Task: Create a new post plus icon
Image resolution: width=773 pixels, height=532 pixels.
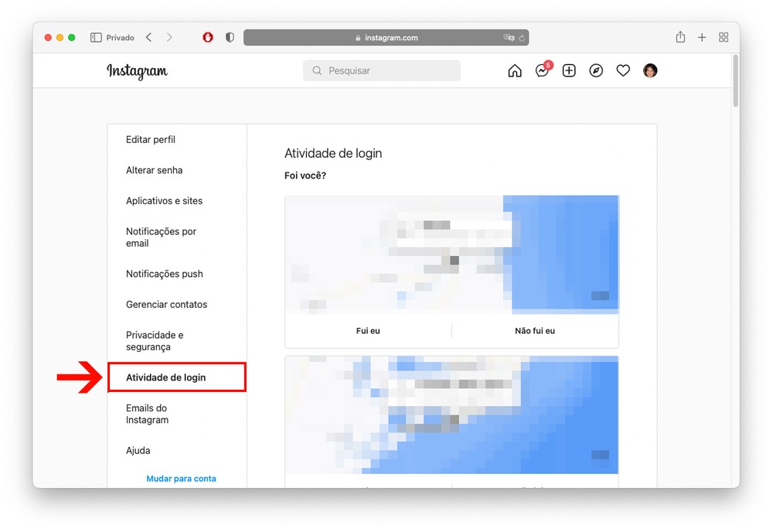Action: (x=569, y=70)
